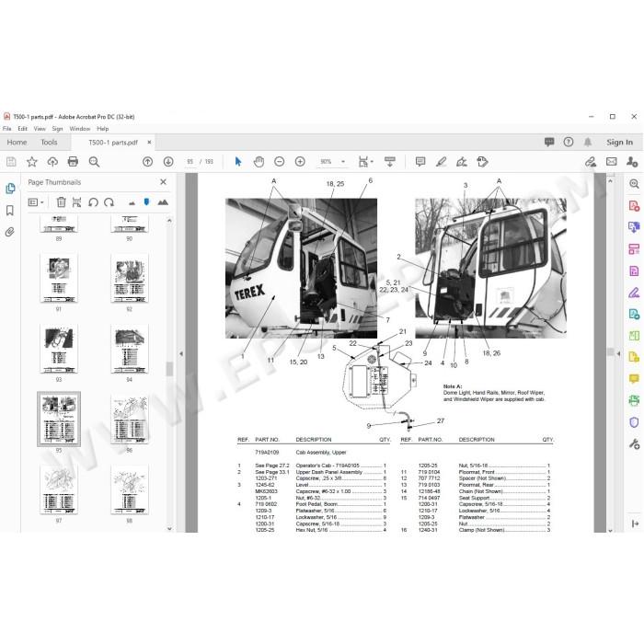Add a stamp to the page
Screen dimensions: 644x644
(482, 162)
